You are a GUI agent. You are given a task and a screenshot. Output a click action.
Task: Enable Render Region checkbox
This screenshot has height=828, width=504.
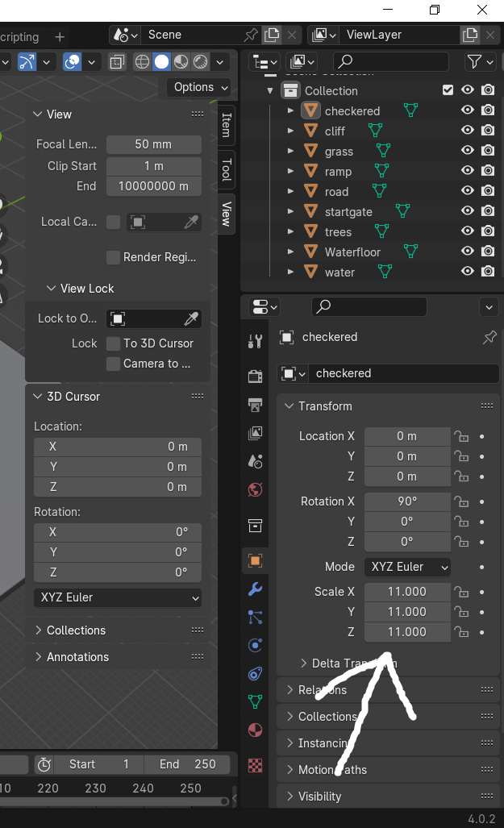coord(113,257)
